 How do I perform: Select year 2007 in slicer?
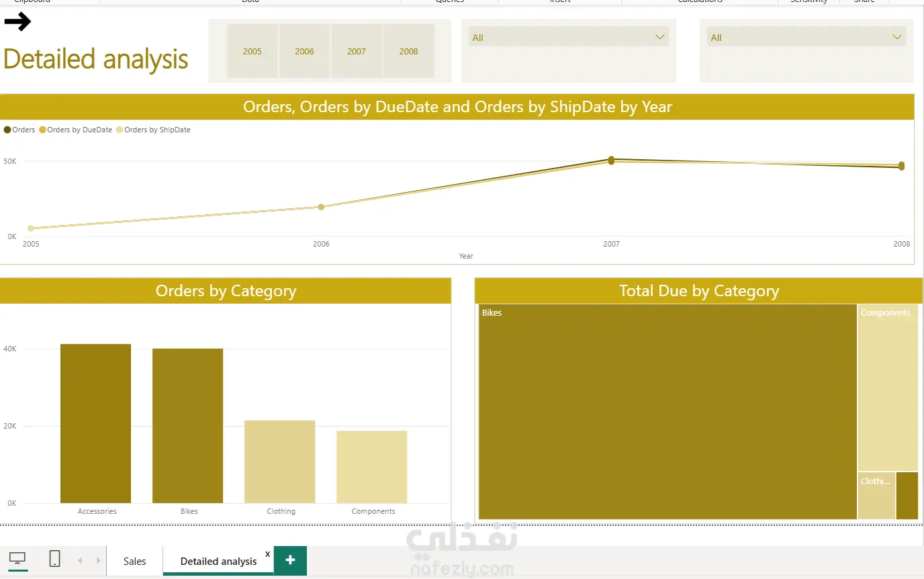click(357, 51)
